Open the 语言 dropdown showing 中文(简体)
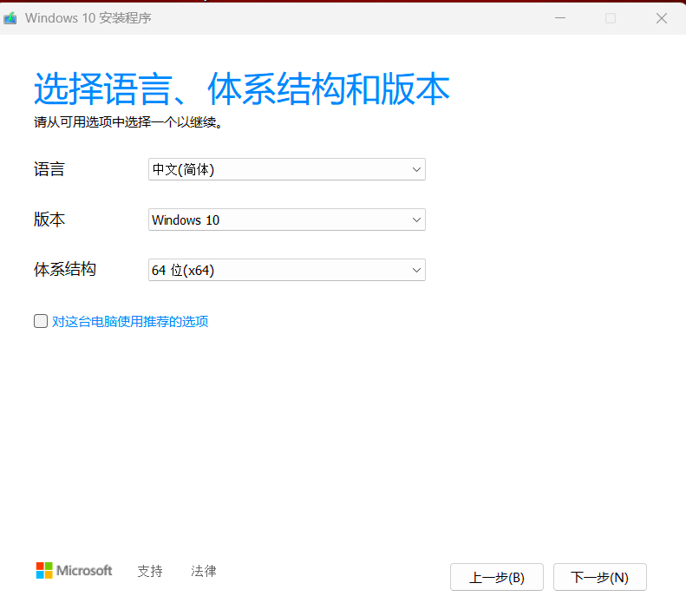The height and width of the screenshot is (616, 686). (287, 169)
